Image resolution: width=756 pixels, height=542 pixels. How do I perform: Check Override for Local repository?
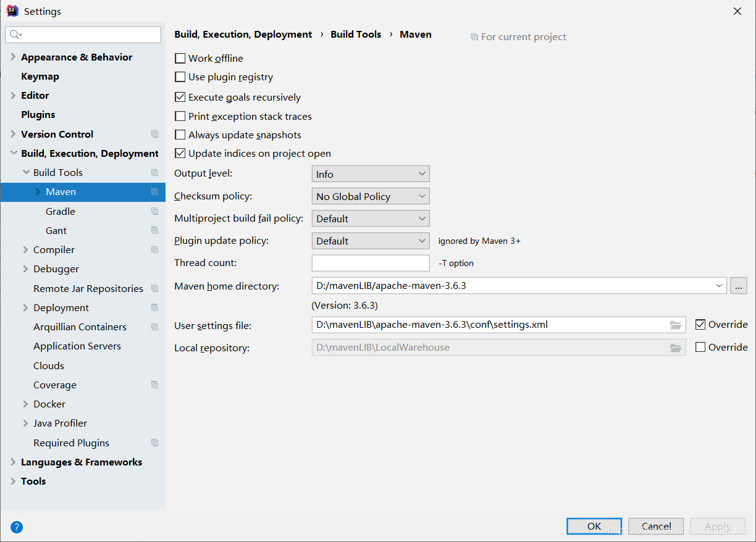tap(700, 347)
